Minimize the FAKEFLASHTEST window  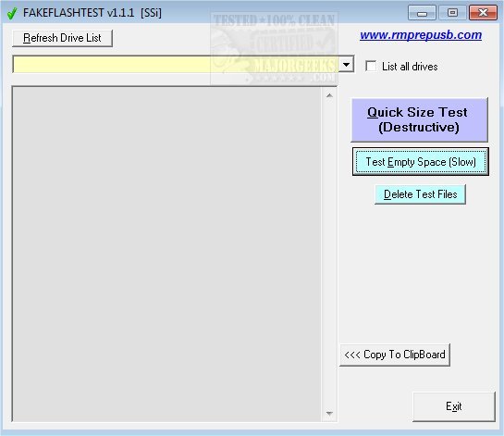click(422, 13)
